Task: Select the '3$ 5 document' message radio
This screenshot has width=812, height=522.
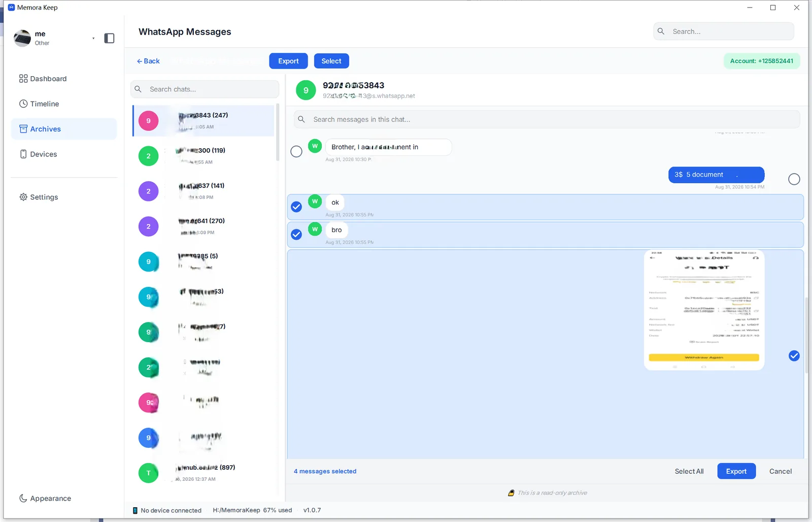Action: 794,179
